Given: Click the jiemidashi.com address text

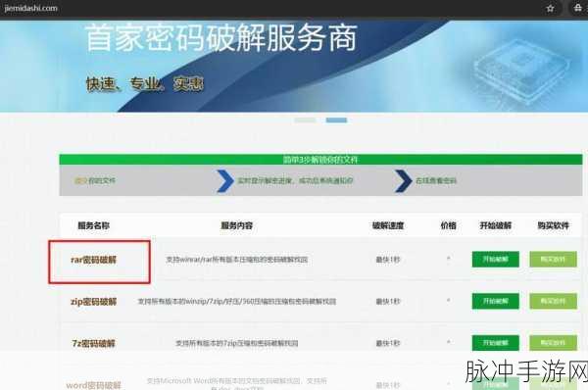Looking at the screenshot, I should [x=30, y=8].
